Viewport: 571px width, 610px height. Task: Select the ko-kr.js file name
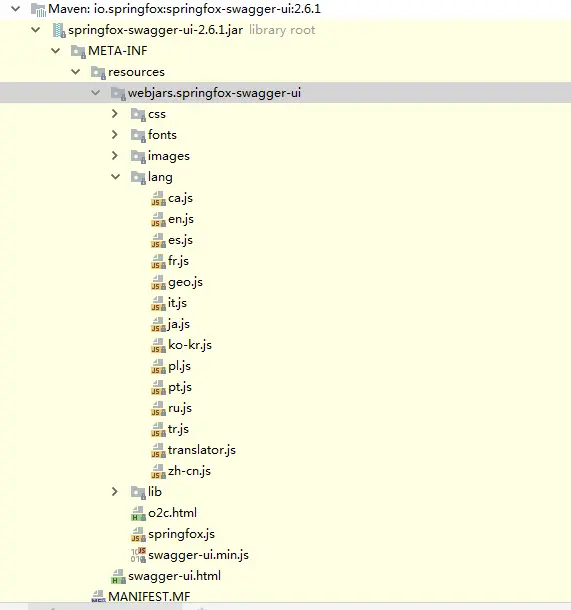(190, 345)
